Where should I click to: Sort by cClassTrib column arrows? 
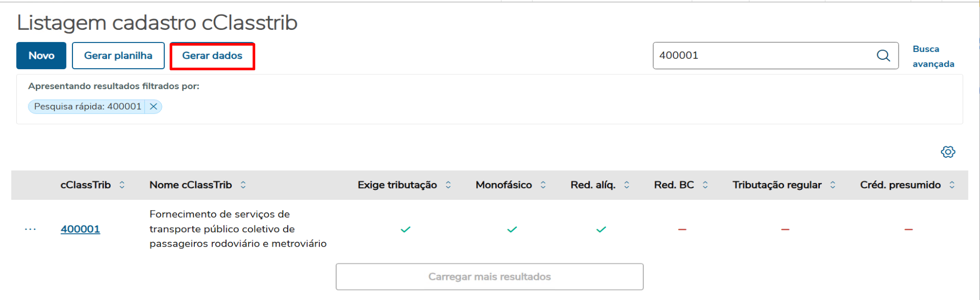point(122,185)
